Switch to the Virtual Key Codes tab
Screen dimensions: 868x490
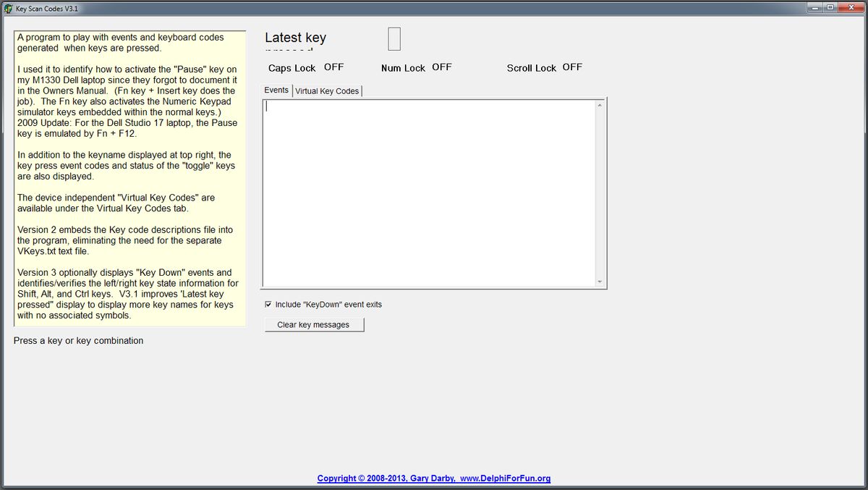(x=327, y=90)
